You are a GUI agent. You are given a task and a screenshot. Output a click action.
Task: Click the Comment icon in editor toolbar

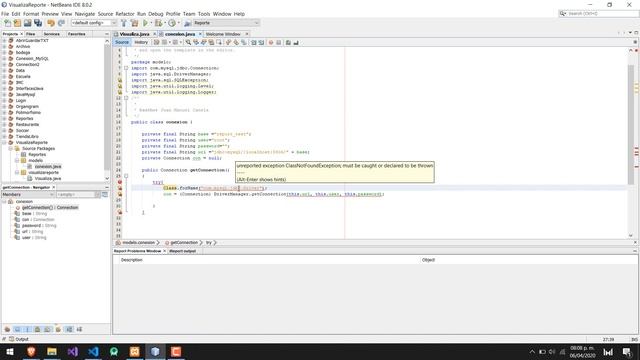(x=288, y=42)
